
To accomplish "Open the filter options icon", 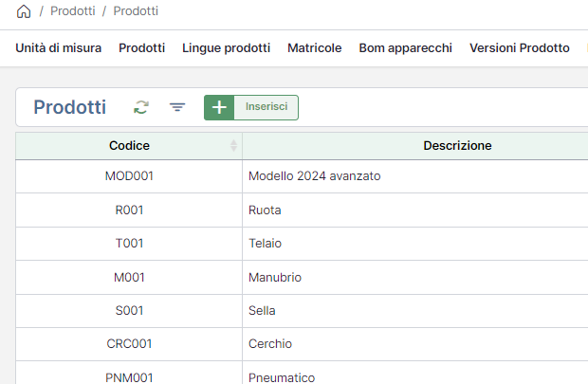I will point(177,107).
